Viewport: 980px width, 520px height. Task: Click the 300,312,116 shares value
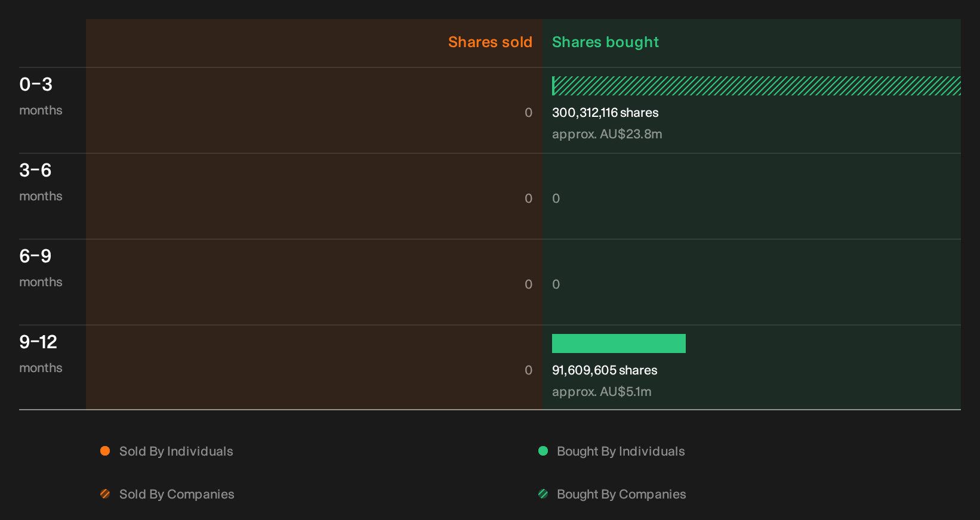point(605,113)
